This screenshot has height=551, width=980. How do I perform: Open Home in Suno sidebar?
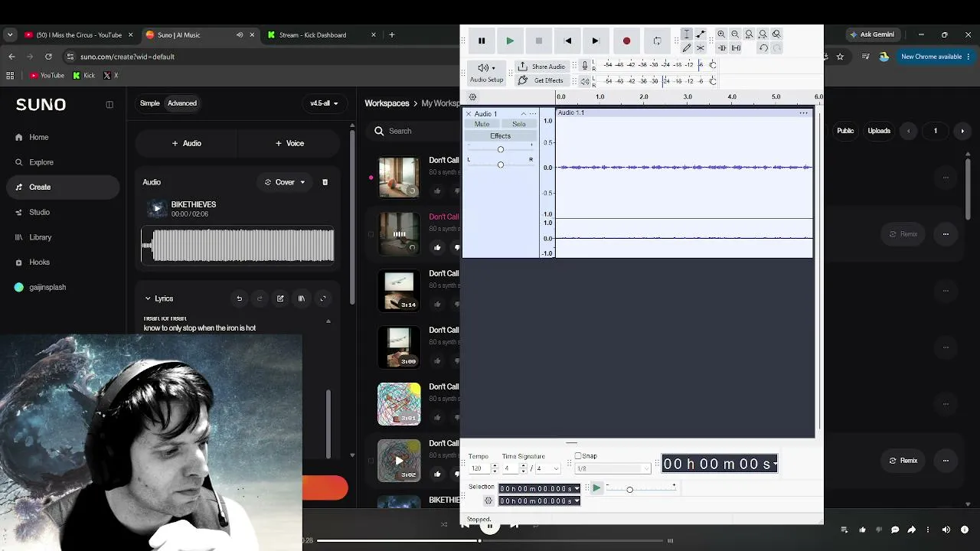[38, 137]
